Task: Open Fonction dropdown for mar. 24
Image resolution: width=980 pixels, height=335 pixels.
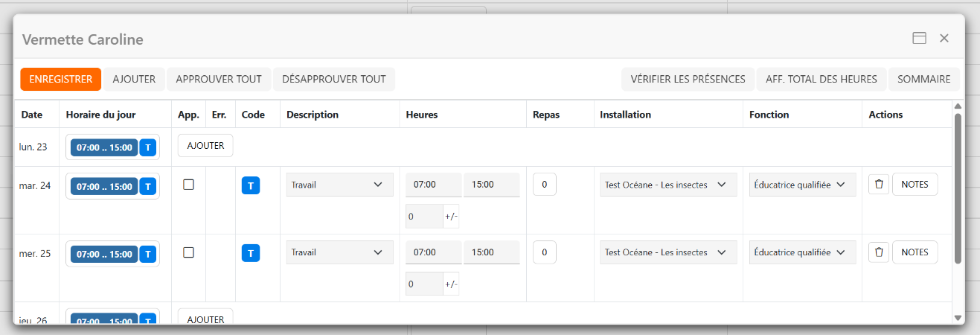Action: (x=801, y=185)
